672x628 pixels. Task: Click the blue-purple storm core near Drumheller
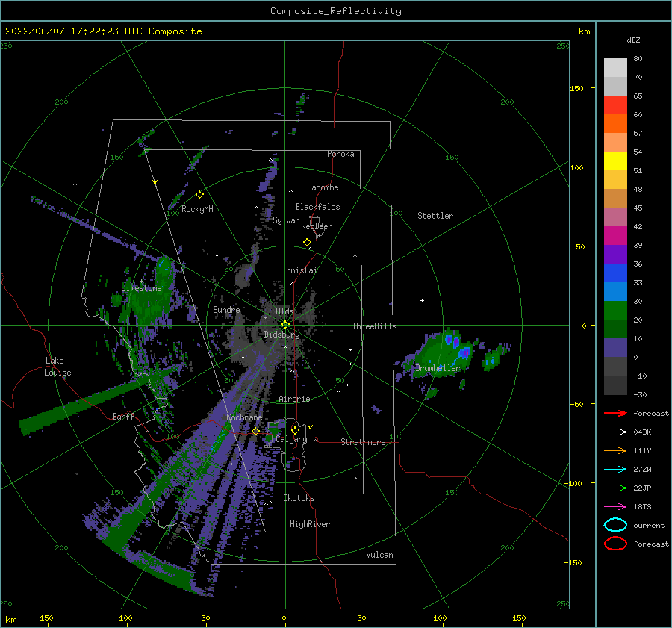tap(464, 353)
